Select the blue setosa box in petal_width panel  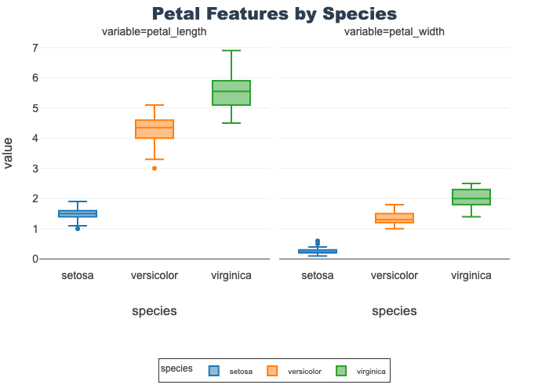pos(318,251)
